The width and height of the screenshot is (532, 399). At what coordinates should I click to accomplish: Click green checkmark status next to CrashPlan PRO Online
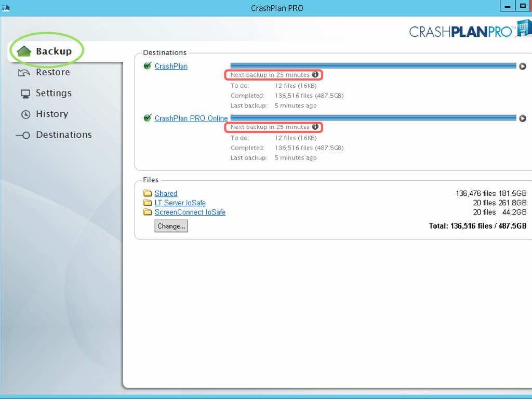point(148,118)
